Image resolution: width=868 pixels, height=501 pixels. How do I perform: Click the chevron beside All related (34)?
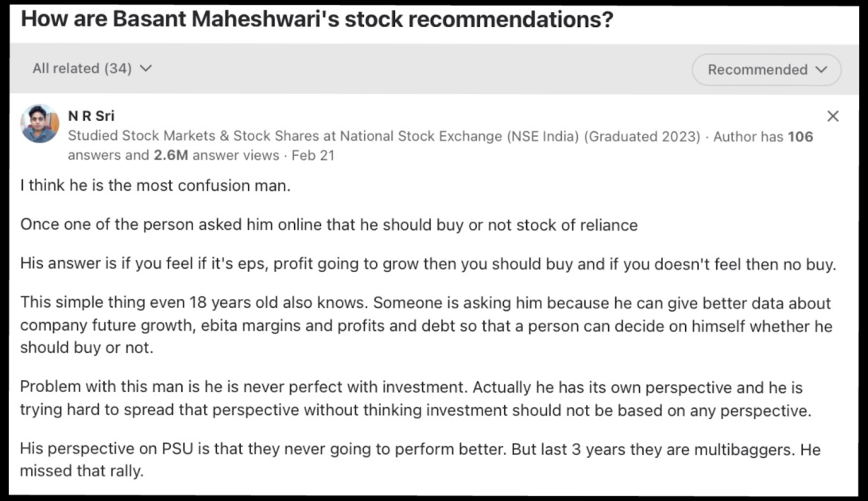[x=145, y=68]
